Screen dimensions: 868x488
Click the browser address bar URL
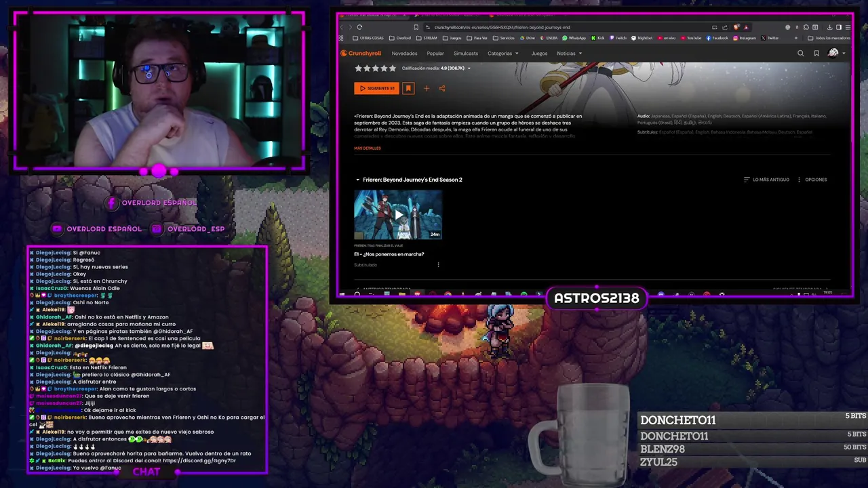(502, 27)
